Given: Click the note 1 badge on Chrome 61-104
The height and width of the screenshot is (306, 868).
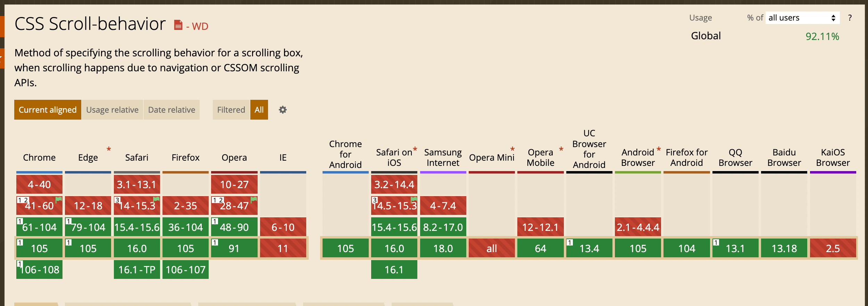Looking at the screenshot, I should [x=19, y=220].
